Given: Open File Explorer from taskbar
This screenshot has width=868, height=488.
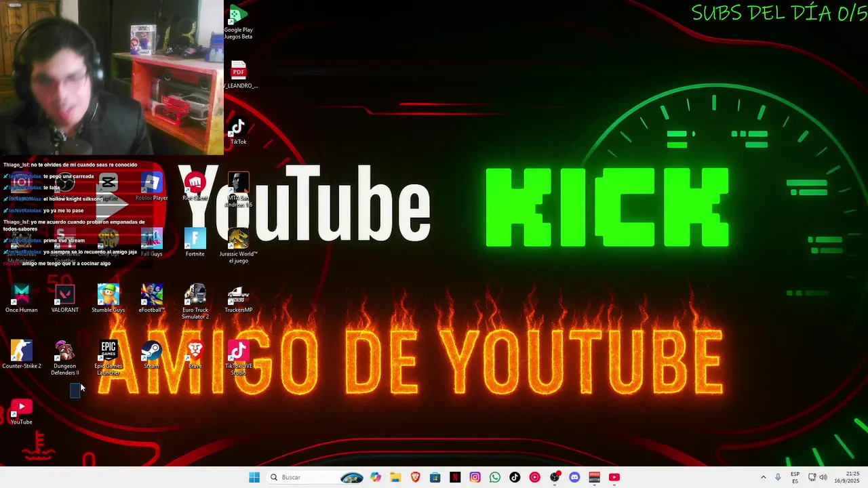Looking at the screenshot, I should (395, 477).
